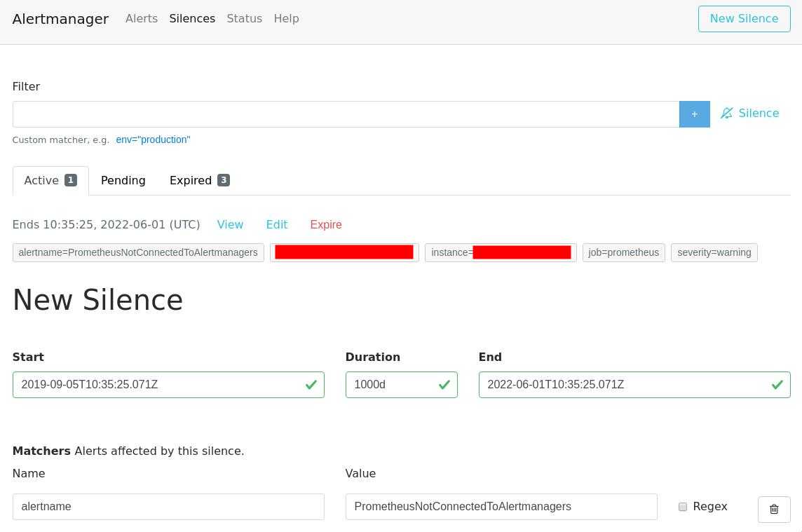Switch to the Pending silences tab
Screen dimensions: 802x532
click(x=123, y=180)
